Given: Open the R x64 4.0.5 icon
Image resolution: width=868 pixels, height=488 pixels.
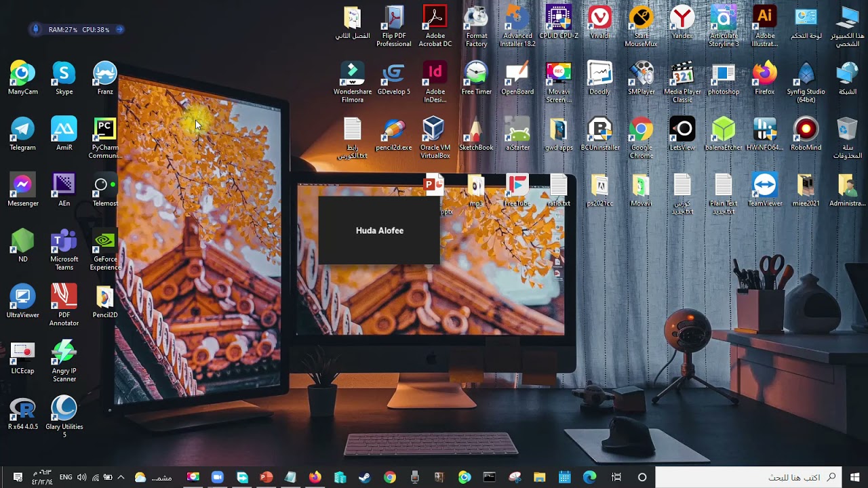Looking at the screenshot, I should point(22,413).
